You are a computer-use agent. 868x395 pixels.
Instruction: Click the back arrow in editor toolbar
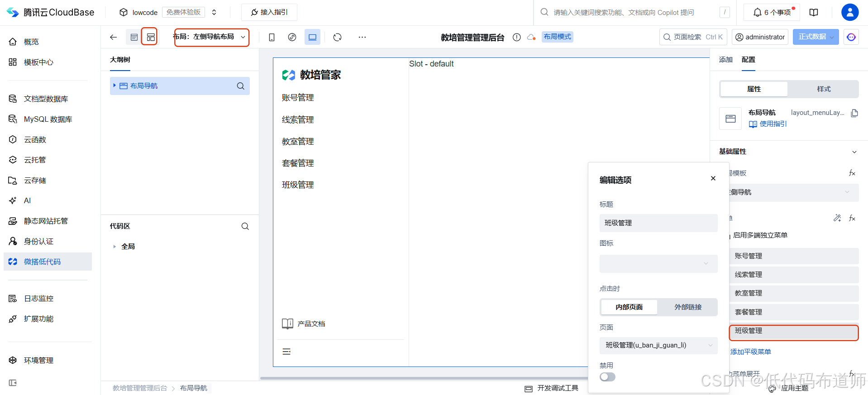tap(114, 37)
